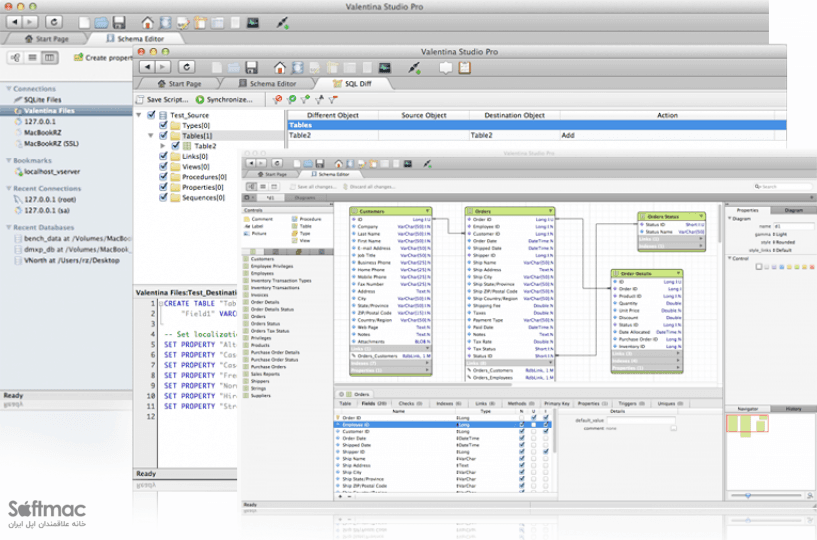Viewport: 817px width, 540px height.
Task: Select the Indexes tab in the Orders table editor
Action: (x=449, y=403)
